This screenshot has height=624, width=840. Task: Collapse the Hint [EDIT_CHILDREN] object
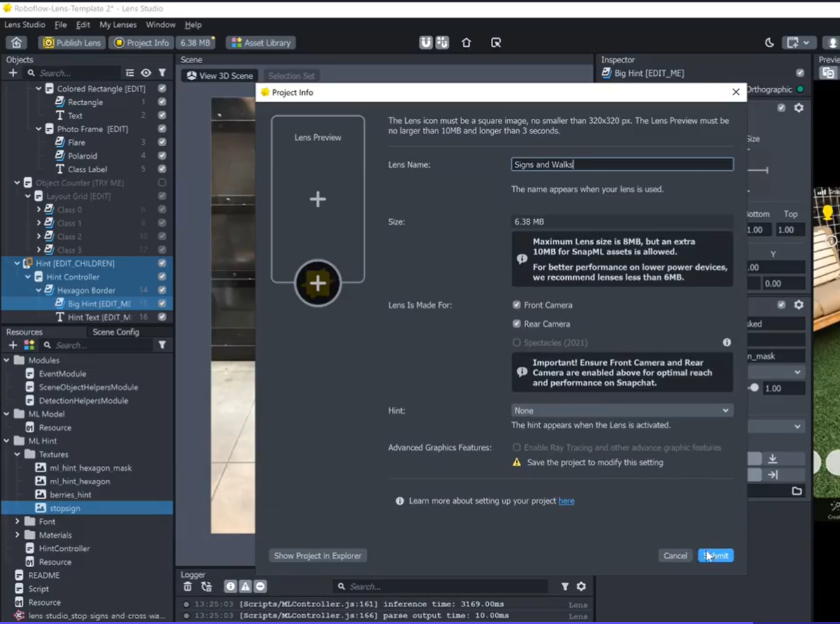(x=17, y=264)
